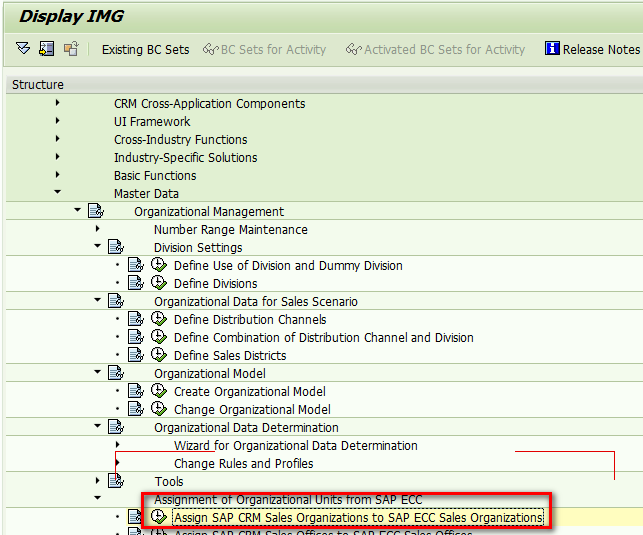Screen dimensions: 643x535
Task: Execute Assign SAP CRM Sales Organizations activity
Action: (x=159, y=517)
